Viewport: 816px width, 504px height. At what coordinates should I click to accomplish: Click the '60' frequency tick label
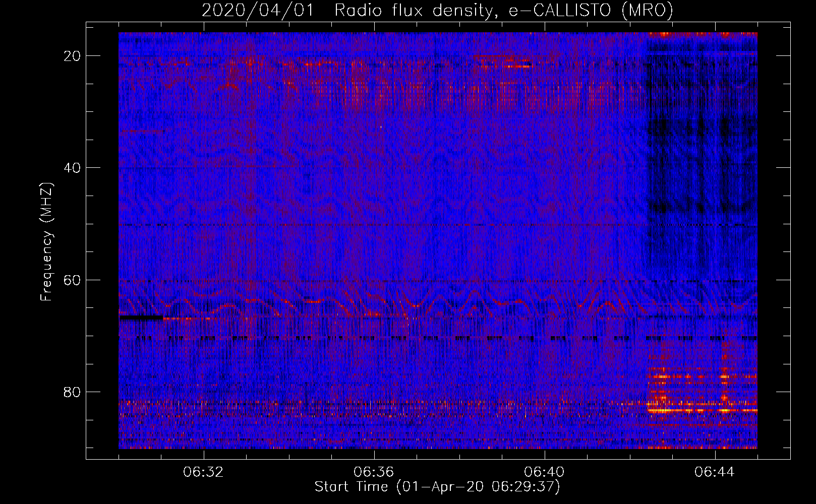tap(73, 280)
